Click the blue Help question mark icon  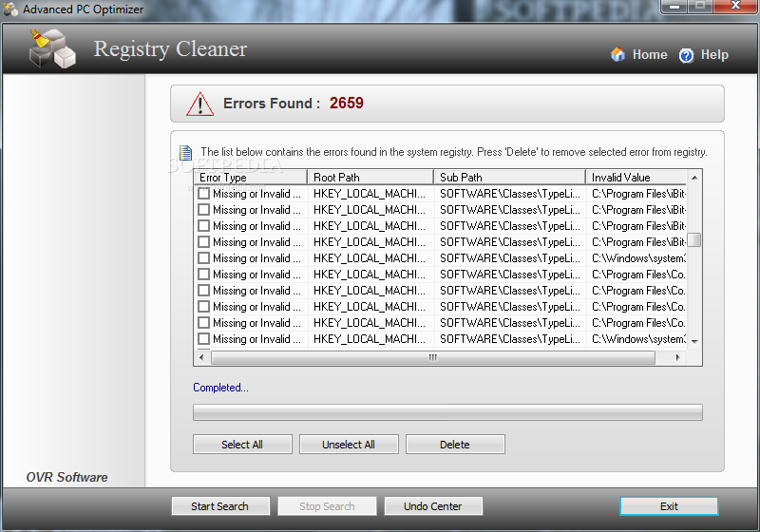[x=686, y=55]
